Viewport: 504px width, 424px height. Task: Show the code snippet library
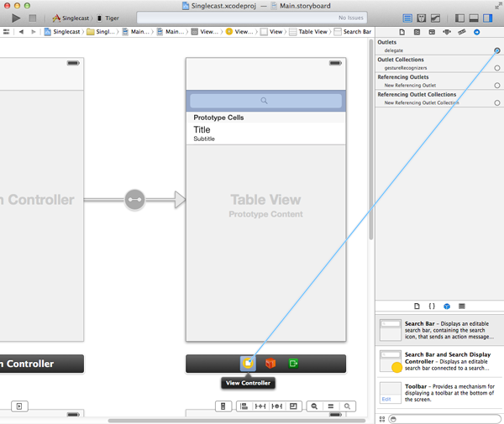pos(432,306)
